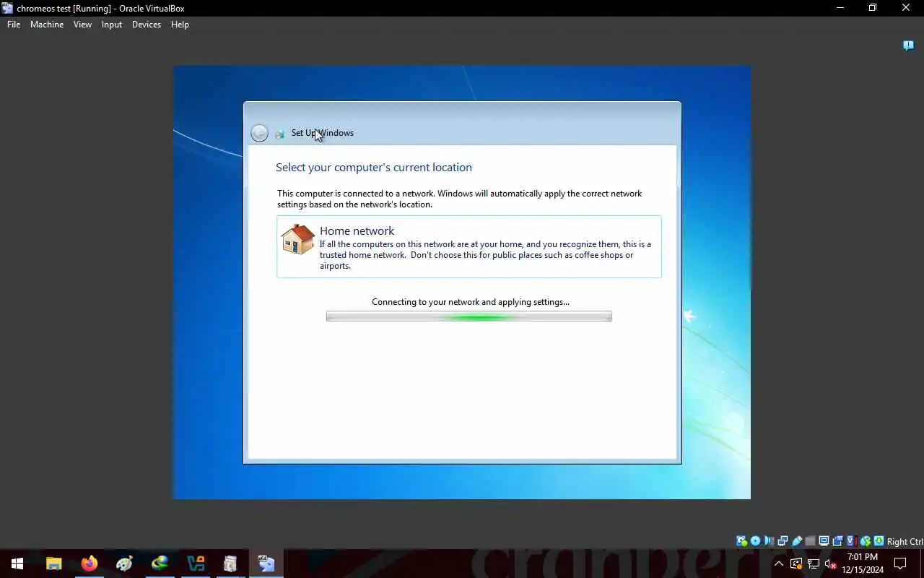Minimize the VirtualBox window
Viewport: 924px width, 578px height.
pyautogui.click(x=840, y=8)
